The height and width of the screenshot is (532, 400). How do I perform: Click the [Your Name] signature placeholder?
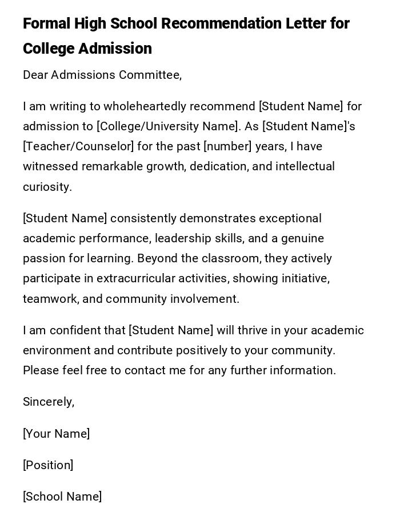tap(57, 434)
